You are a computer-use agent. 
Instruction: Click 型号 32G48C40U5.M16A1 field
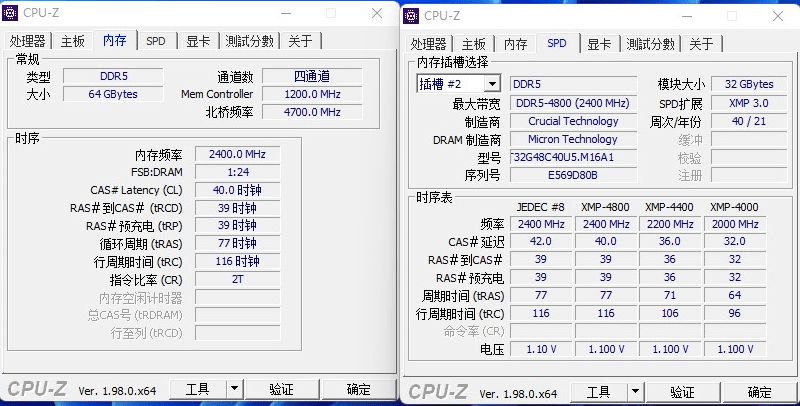[x=573, y=157]
